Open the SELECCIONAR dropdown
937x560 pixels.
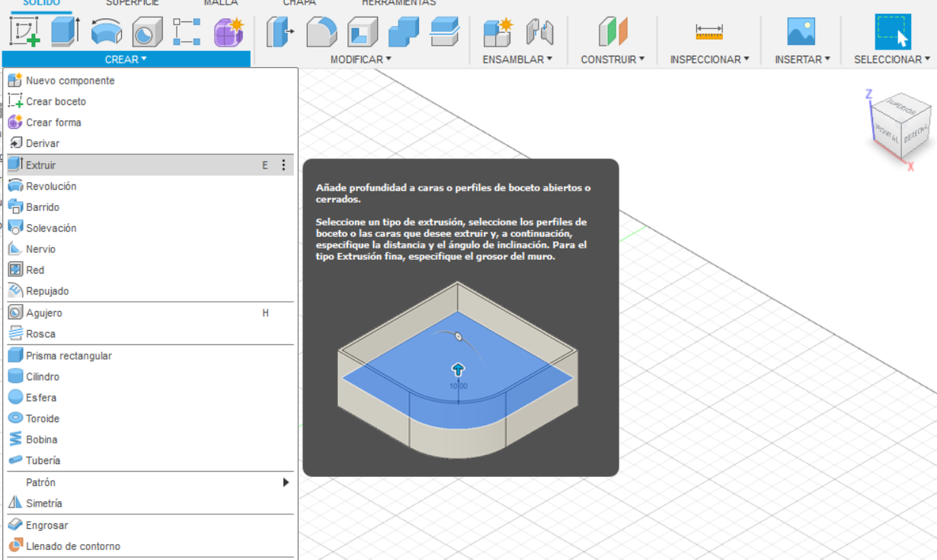(892, 59)
